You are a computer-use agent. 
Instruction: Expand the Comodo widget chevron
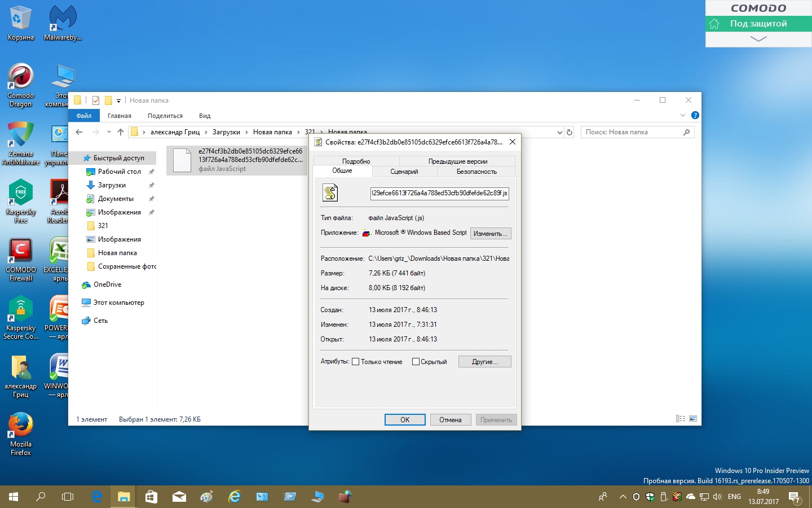758,39
